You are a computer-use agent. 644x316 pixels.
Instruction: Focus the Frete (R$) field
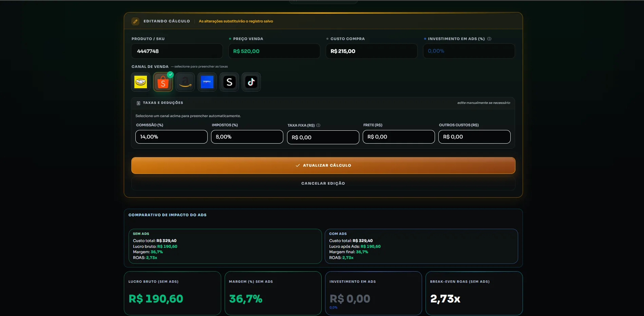tap(399, 137)
